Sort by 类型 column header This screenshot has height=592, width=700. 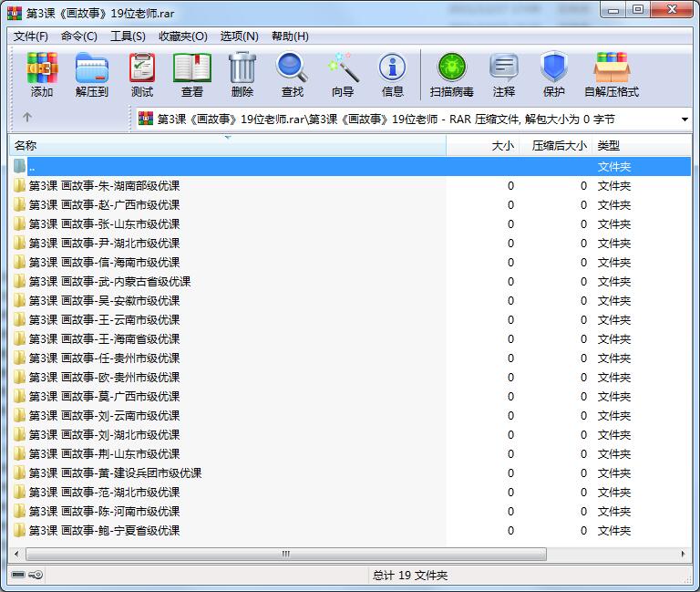(x=642, y=146)
